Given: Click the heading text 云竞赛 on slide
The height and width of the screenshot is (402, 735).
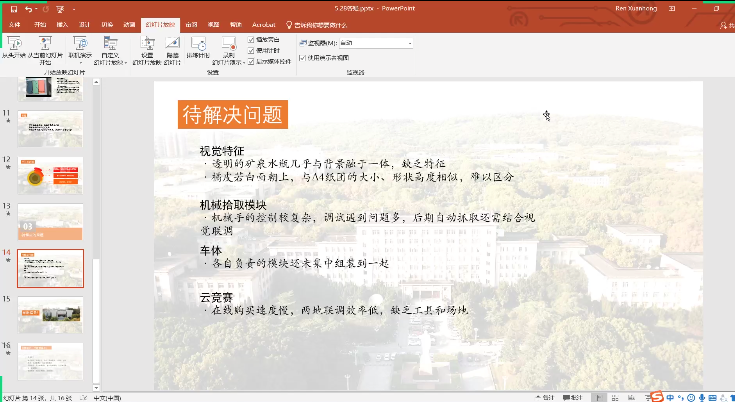Looking at the screenshot, I should (216, 298).
